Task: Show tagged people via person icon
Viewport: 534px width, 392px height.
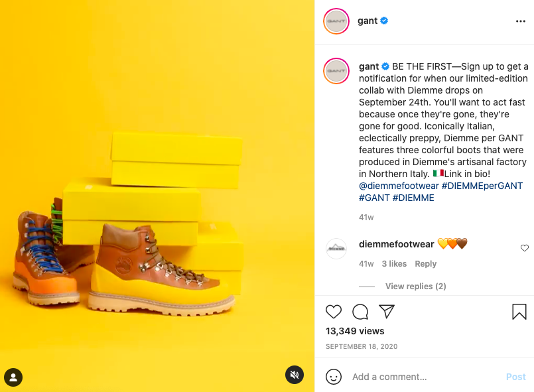Action: [x=13, y=377]
